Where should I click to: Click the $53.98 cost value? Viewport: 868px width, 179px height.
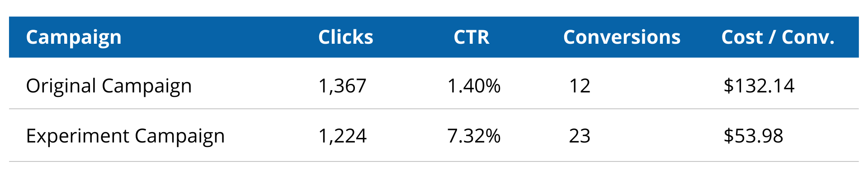(753, 136)
